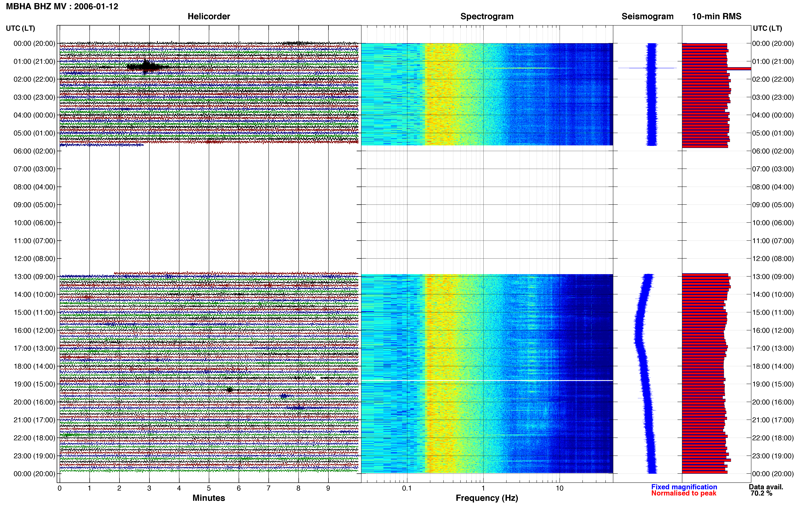Viewport: 812px width, 508px height.
Task: Click '01:00 (21:00)' label next to Helicorder
Action: click(34, 62)
